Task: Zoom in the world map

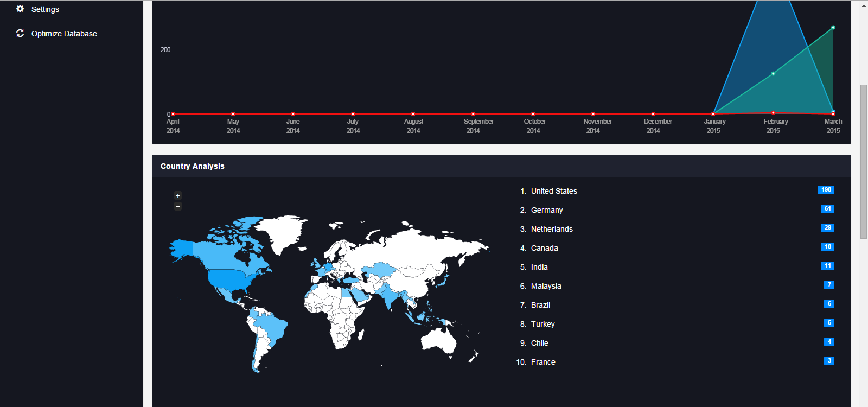Action: pos(178,195)
